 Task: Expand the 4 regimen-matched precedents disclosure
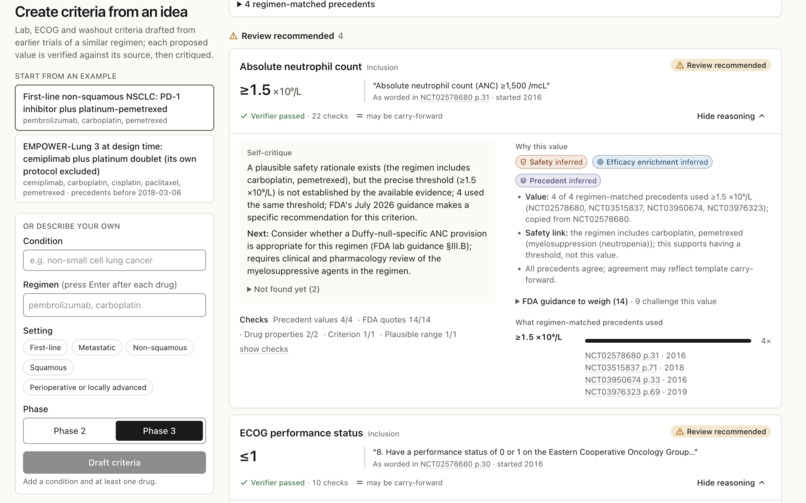click(305, 4)
